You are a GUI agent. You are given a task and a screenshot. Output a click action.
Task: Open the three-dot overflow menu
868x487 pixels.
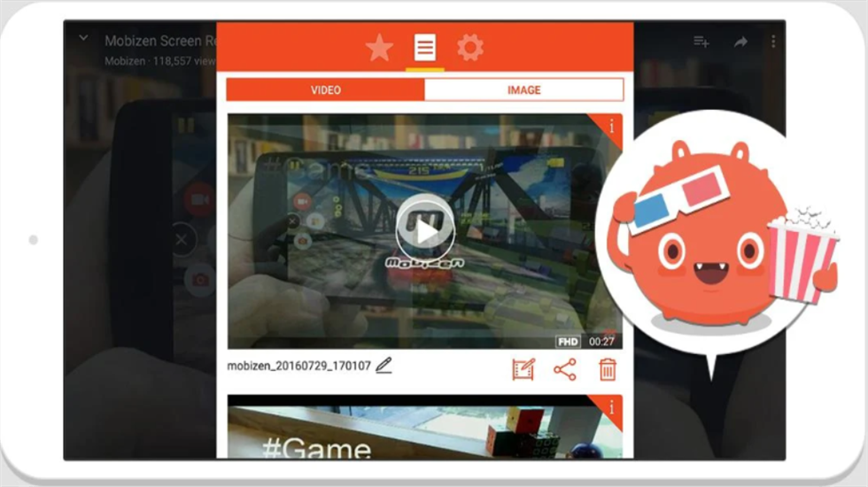click(772, 42)
